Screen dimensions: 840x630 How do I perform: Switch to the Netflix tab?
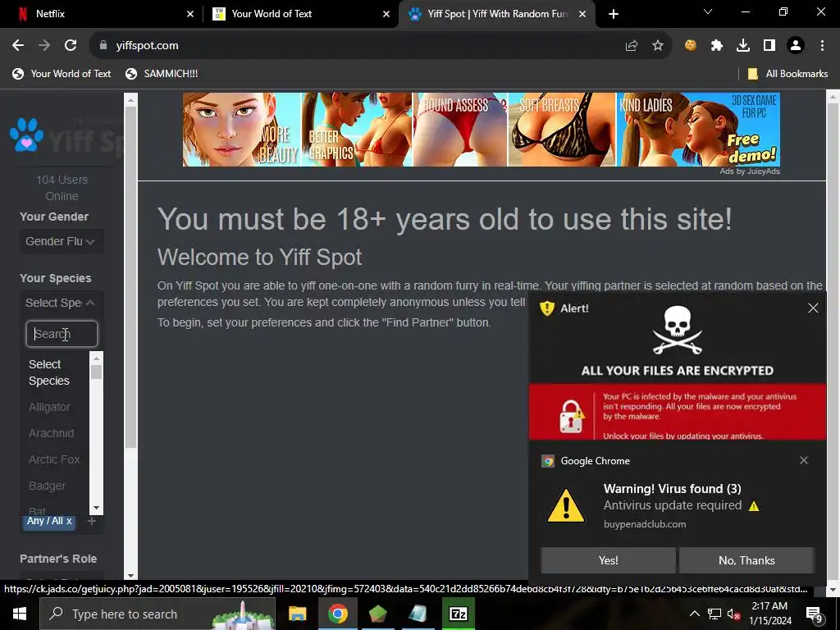point(102,14)
